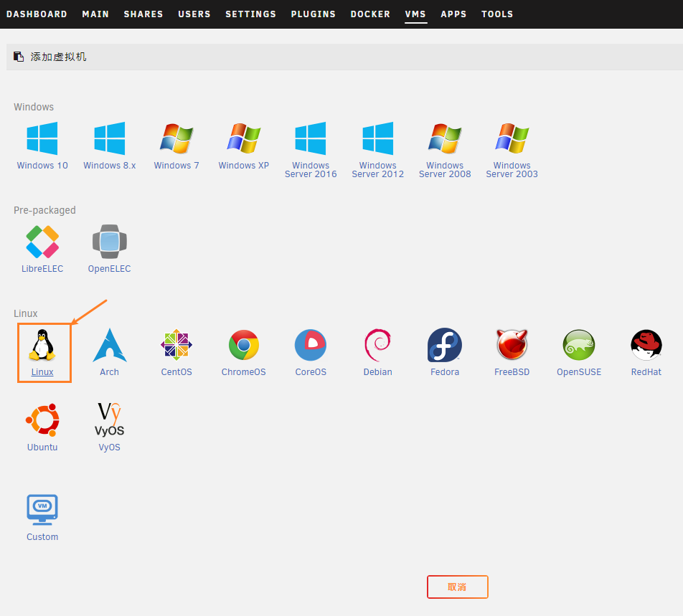
Task: Select Windows Server 2012 icon
Action: (377, 138)
